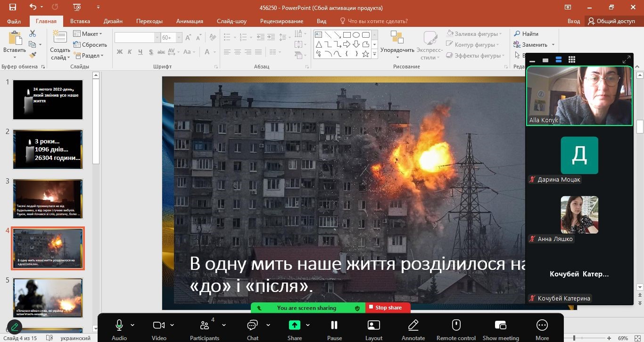Screen dimensions: 644x342
Task: Select slide 3 thumbnail in panel
Action: pyautogui.click(x=48, y=199)
